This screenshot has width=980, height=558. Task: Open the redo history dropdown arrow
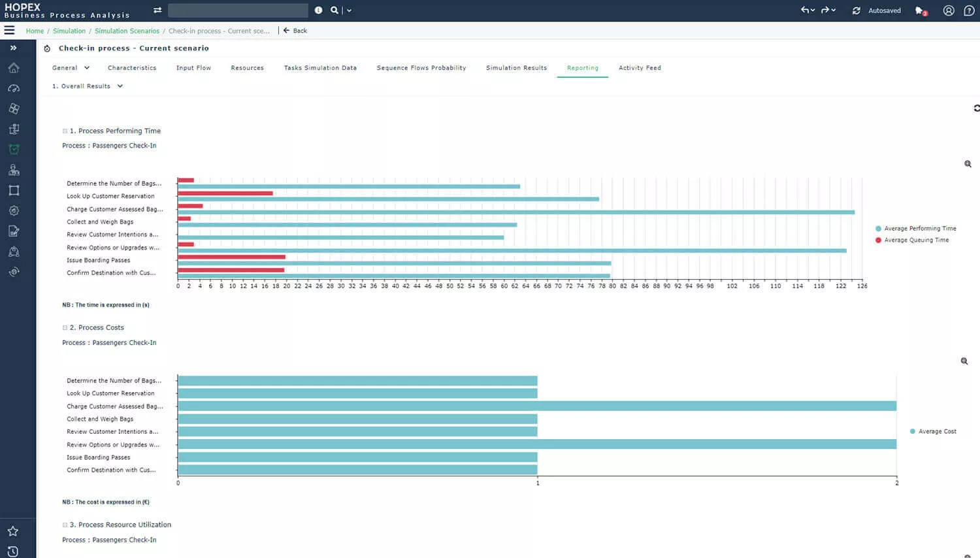(834, 10)
